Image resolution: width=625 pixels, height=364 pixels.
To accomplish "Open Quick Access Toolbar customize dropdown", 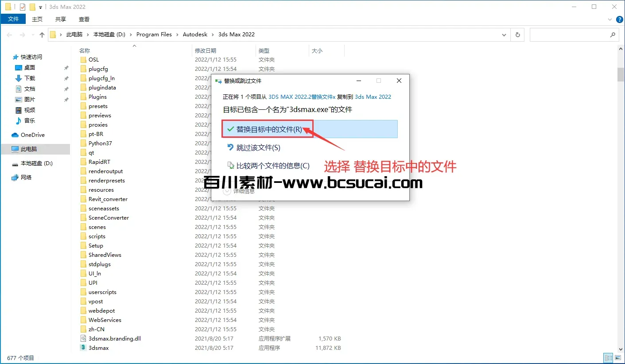I will [x=41, y=7].
